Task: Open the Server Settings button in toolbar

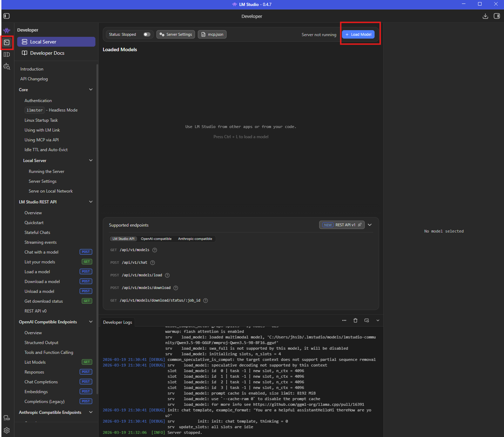Action: (176, 34)
